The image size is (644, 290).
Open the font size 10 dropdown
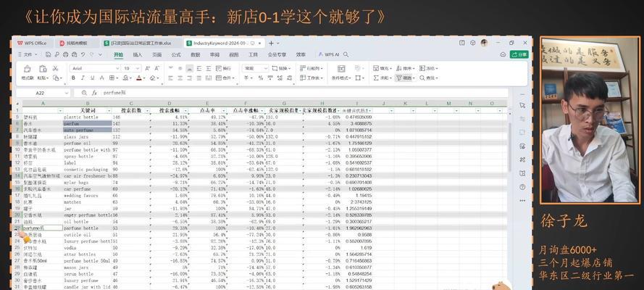tap(138, 68)
